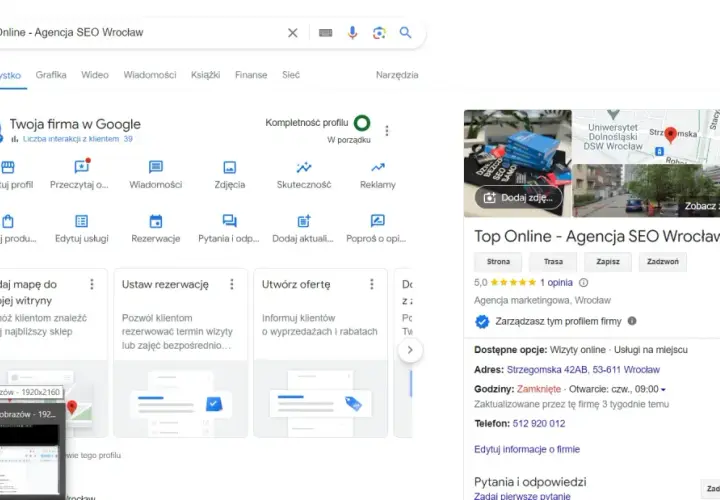This screenshot has height=500, width=720.
Task: Open the Pytania i odpowiedzi icon
Action: click(229, 221)
